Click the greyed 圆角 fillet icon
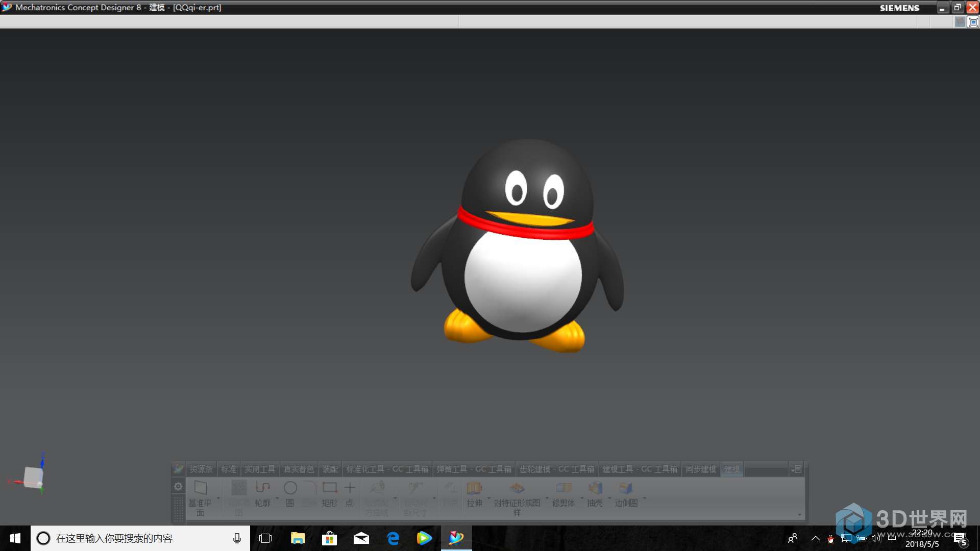 click(x=309, y=494)
